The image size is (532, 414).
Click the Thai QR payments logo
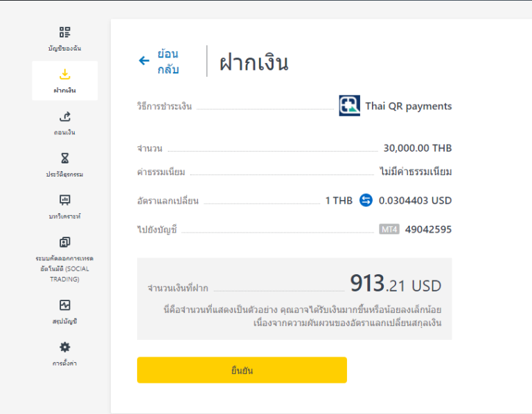tap(349, 106)
